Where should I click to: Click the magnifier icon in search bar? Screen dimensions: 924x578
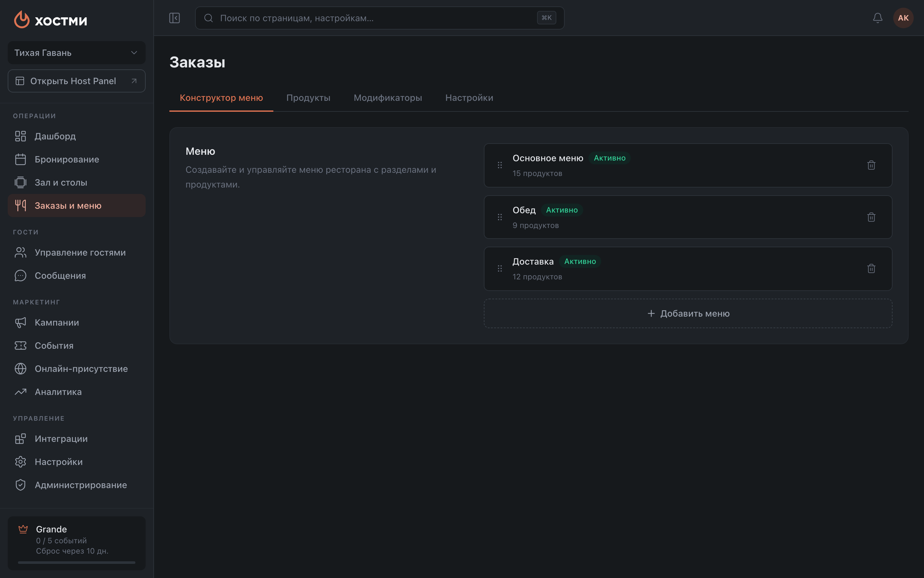(x=209, y=18)
